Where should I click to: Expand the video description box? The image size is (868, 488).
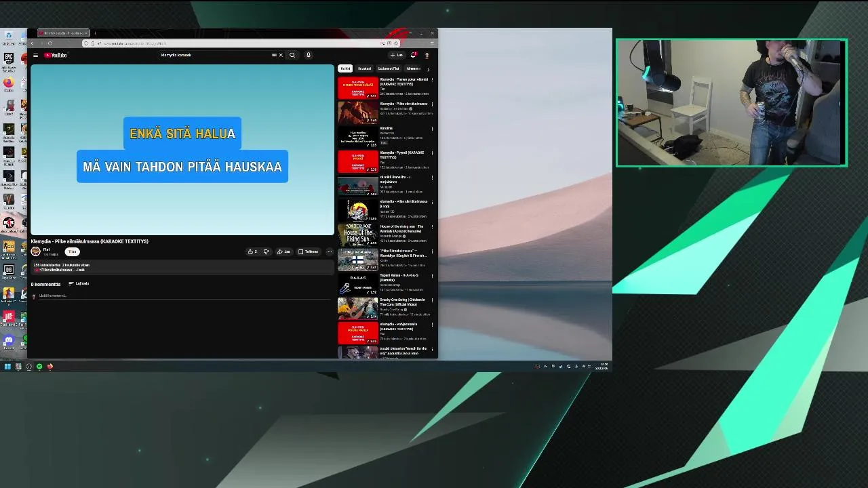(x=182, y=268)
